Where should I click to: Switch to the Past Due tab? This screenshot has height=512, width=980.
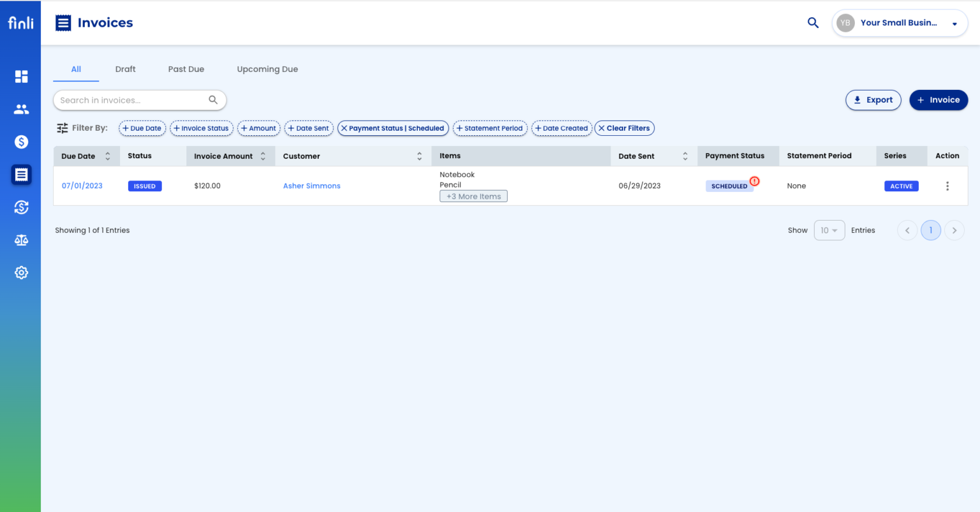(x=186, y=69)
